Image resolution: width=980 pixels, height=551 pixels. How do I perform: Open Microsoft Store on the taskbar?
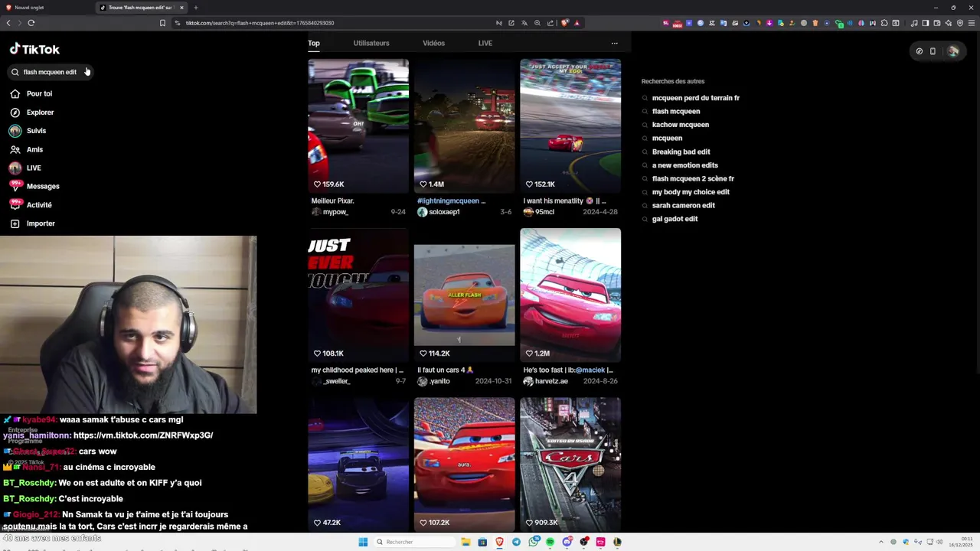(x=482, y=542)
